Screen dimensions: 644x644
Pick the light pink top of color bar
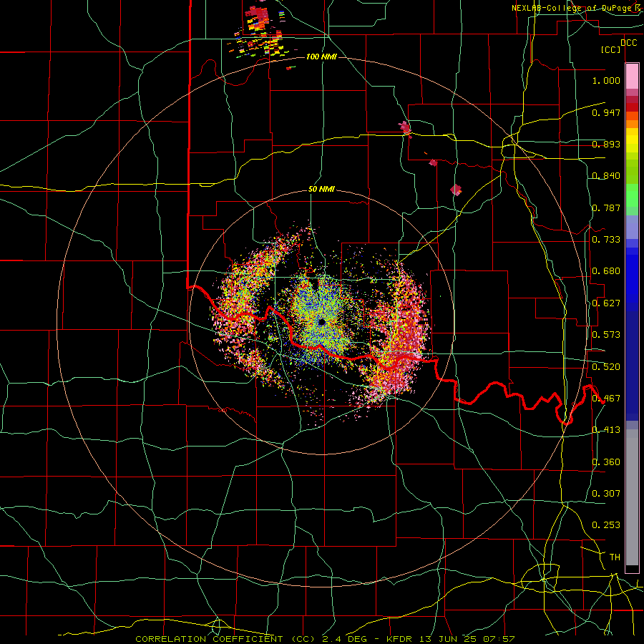coord(632,76)
